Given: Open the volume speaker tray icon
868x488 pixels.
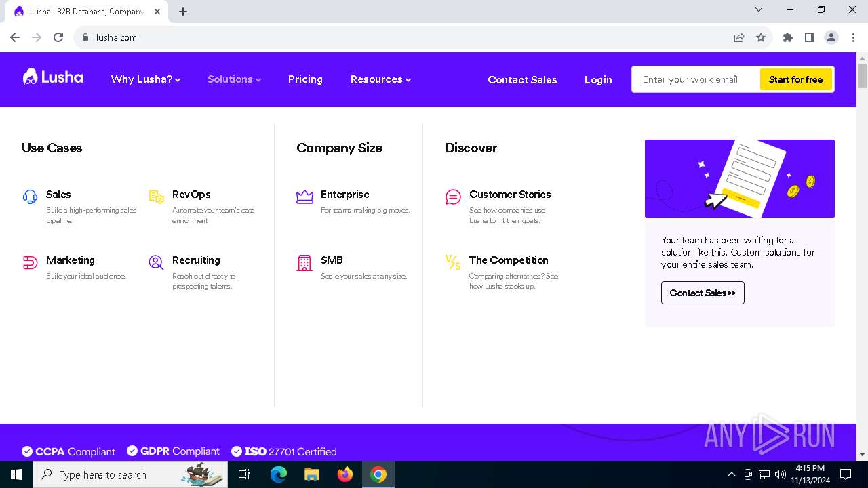Looking at the screenshot, I should (781, 474).
